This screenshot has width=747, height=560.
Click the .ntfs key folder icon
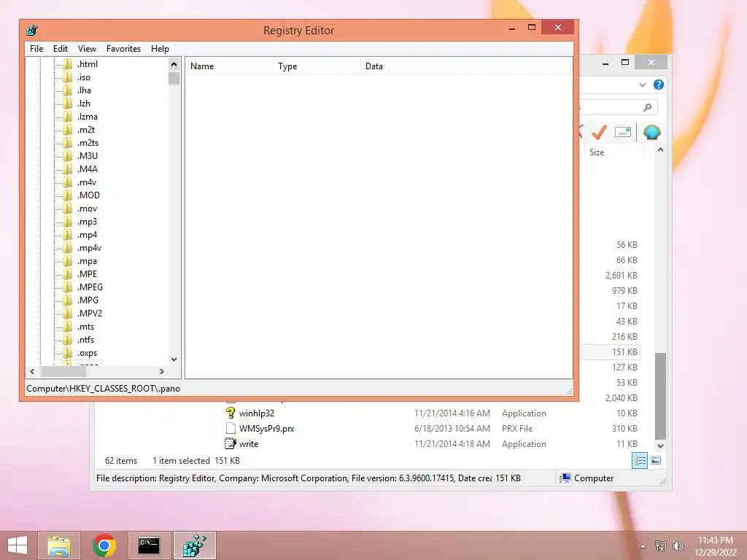68,340
